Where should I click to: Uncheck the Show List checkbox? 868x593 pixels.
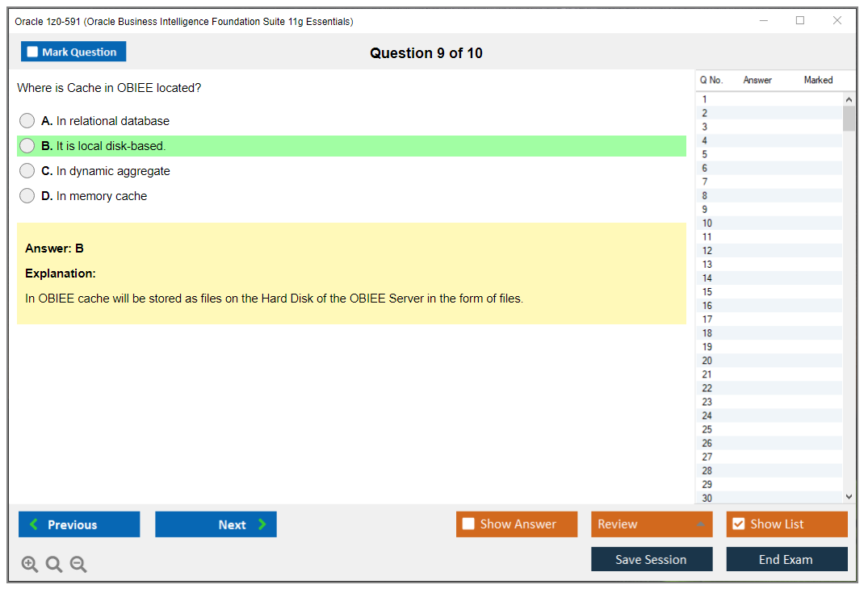pos(738,524)
